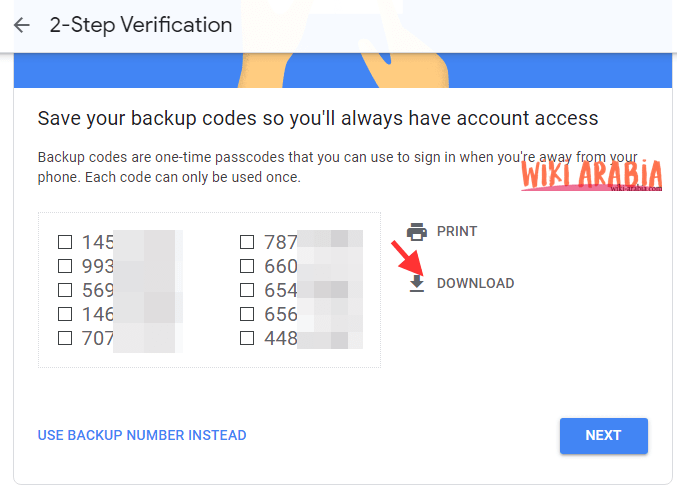The height and width of the screenshot is (492, 677).
Task: Click the Wiki Arabia watermark logo
Action: click(x=591, y=175)
